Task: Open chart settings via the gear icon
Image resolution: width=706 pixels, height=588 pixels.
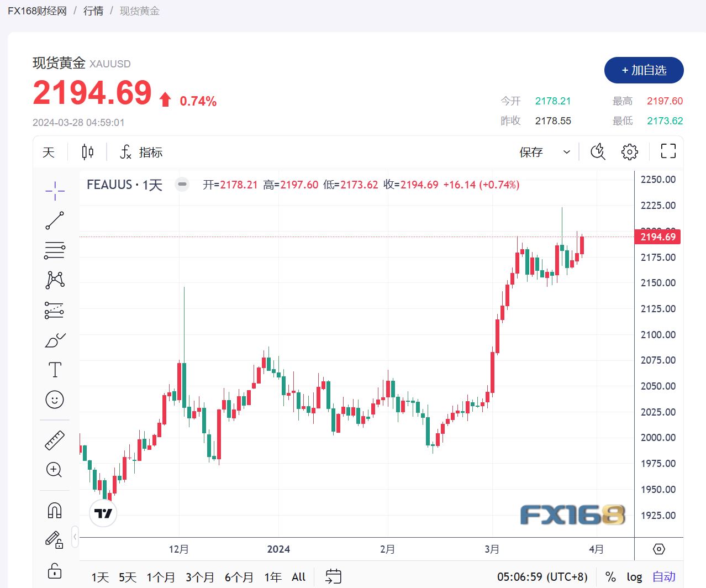Action: click(x=629, y=151)
